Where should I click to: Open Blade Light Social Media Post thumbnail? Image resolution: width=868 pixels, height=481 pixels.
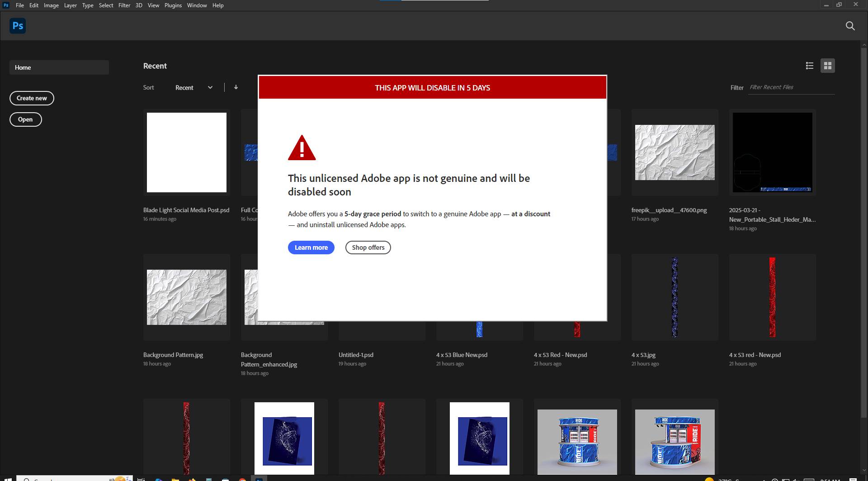pos(186,152)
